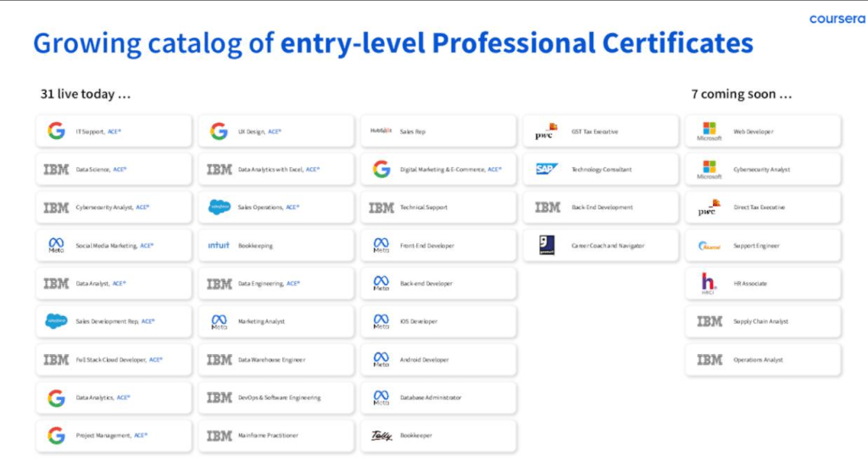Open the ACE link next to UX Design

point(275,131)
